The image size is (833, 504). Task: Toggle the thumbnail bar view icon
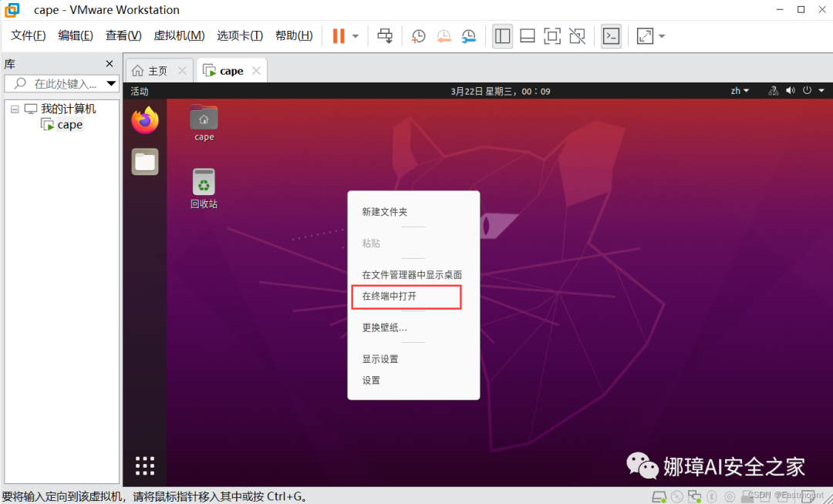click(x=527, y=36)
